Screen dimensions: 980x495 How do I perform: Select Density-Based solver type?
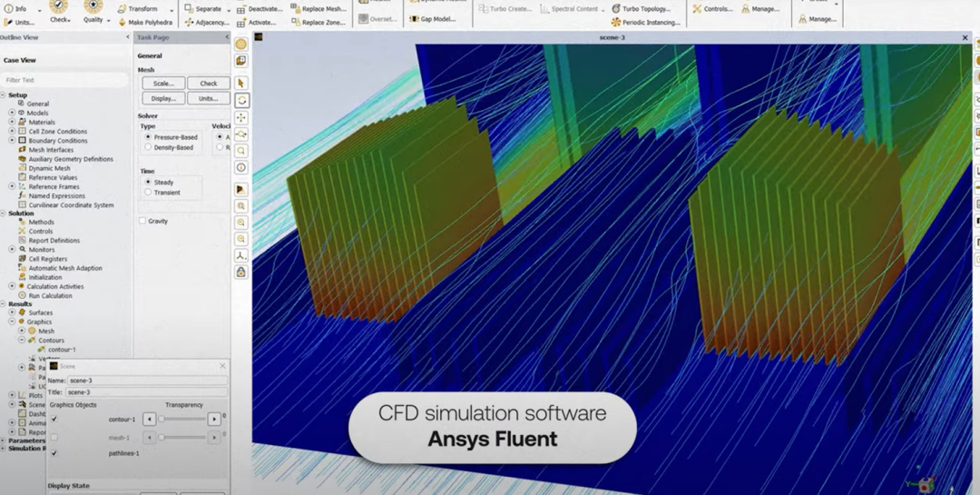tap(148, 147)
